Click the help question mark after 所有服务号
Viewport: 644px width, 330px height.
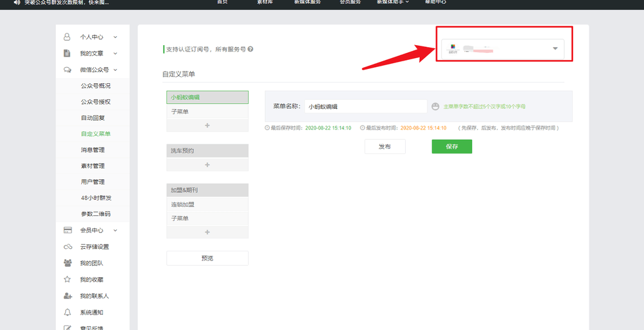(x=250, y=49)
